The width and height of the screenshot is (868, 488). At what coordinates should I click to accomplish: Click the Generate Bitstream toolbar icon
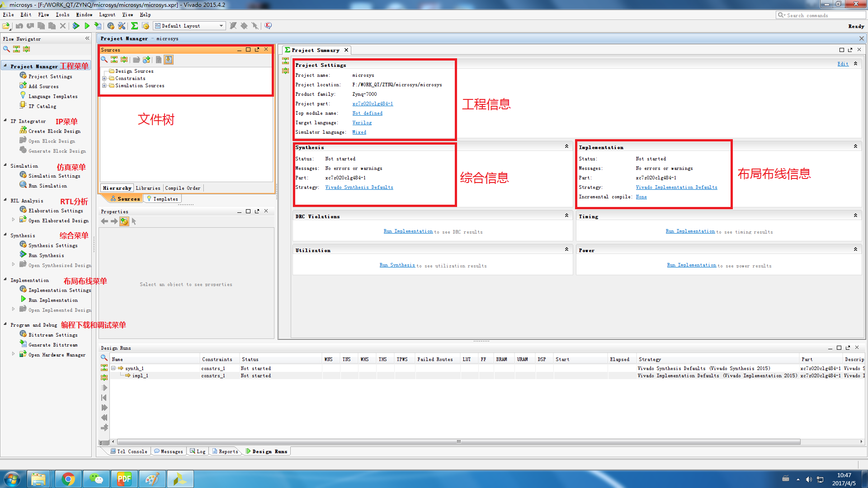tap(98, 26)
